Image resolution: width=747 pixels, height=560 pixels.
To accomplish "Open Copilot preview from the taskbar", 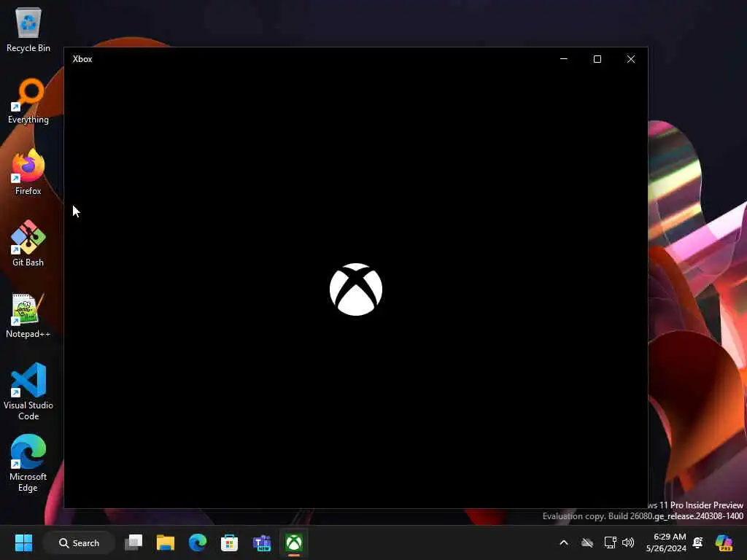I will (x=724, y=542).
